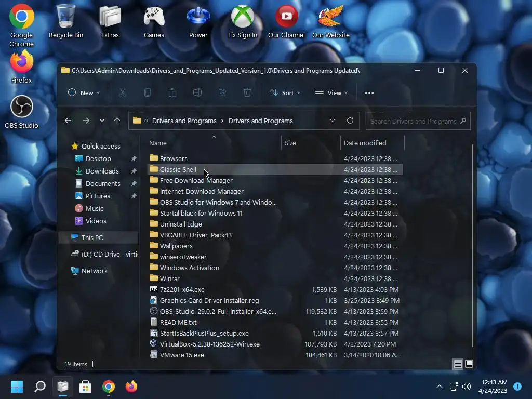Click the file list vertical scrollbar

[473, 246]
